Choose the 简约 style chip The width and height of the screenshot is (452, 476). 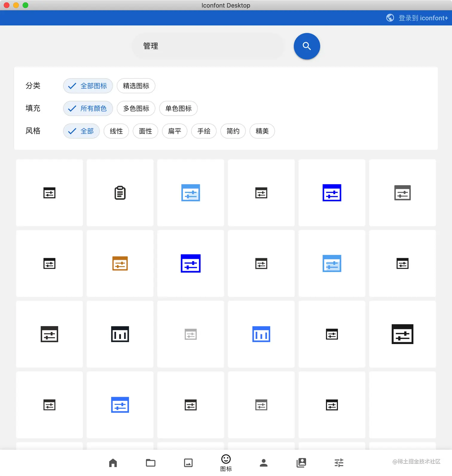pyautogui.click(x=233, y=131)
